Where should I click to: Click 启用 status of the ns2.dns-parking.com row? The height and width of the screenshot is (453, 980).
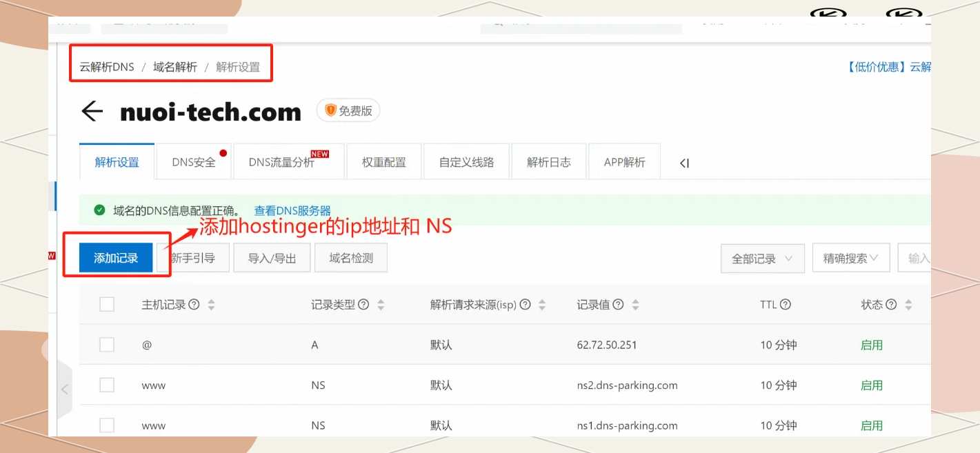tap(872, 385)
